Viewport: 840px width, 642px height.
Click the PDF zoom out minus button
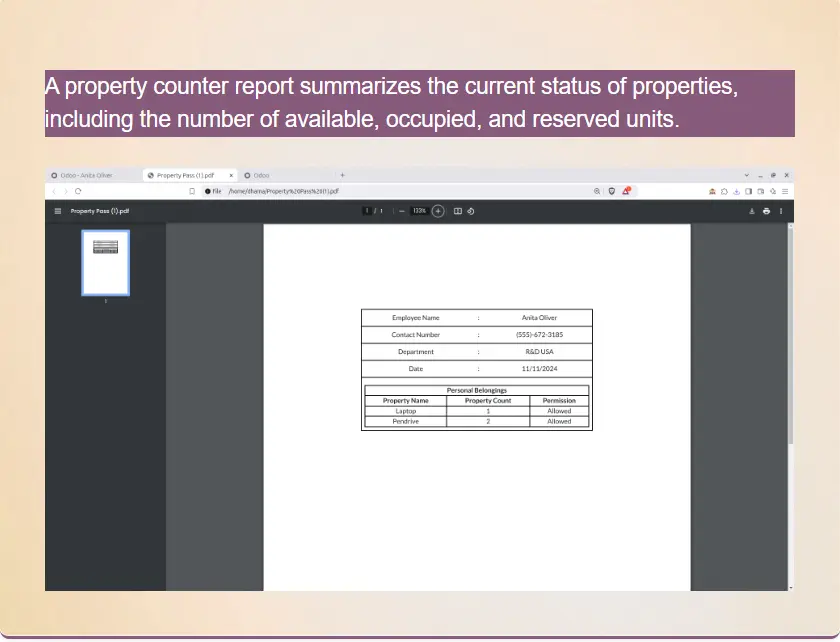[x=402, y=211]
